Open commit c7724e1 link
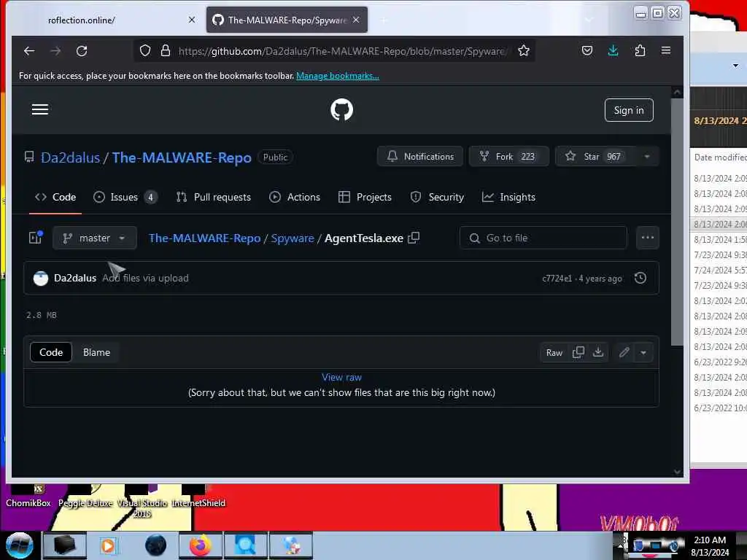The width and height of the screenshot is (747, 560). coord(557,279)
